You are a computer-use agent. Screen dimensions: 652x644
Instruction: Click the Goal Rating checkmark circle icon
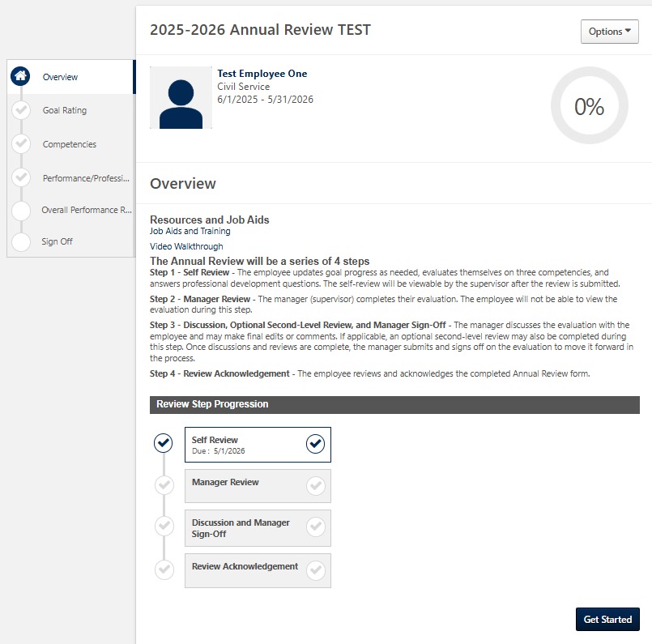click(21, 110)
